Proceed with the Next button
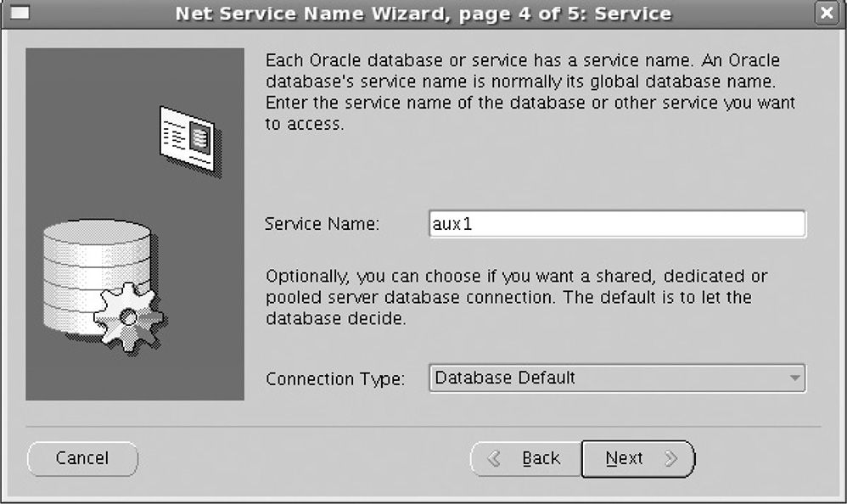Viewport: 847px width, 504px height. pyautogui.click(x=638, y=459)
